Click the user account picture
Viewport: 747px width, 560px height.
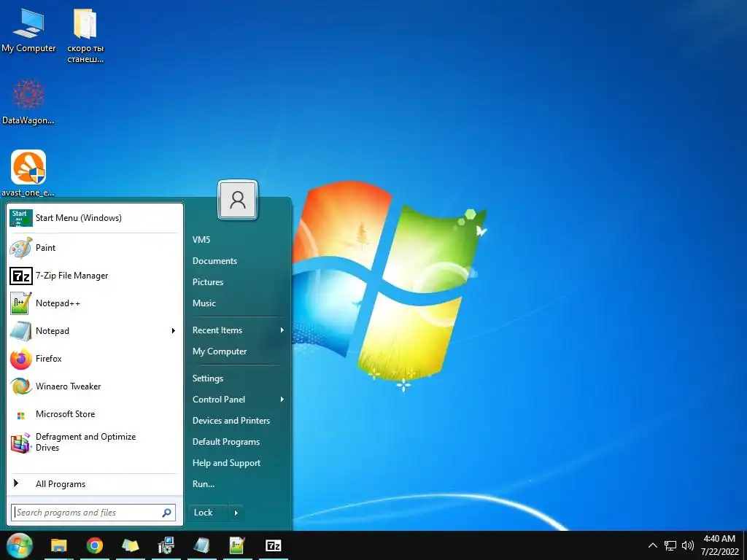(x=238, y=200)
